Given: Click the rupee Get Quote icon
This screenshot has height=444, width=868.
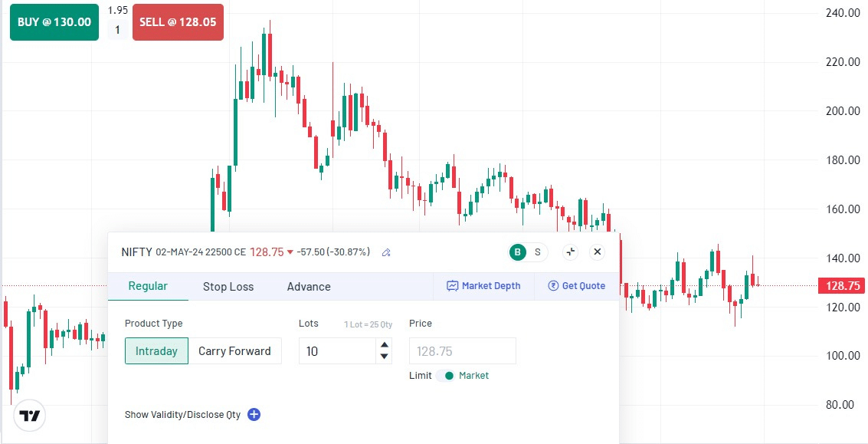Looking at the screenshot, I should point(553,286).
